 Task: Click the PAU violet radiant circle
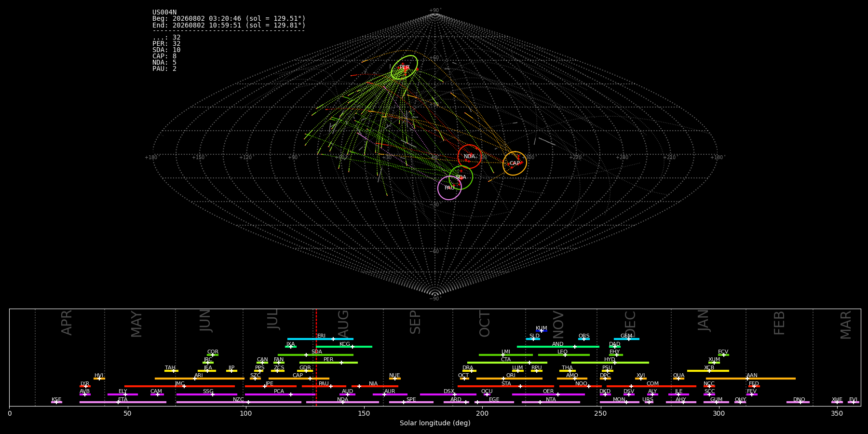pyautogui.click(x=449, y=188)
